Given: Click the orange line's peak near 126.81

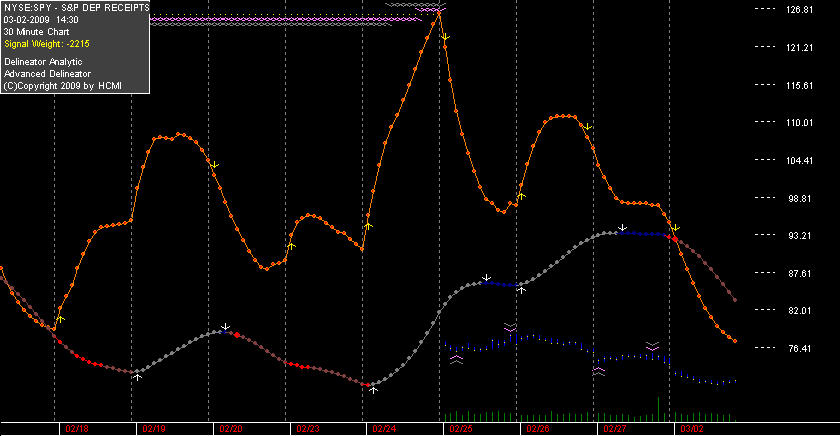Looking at the screenshot, I should coord(439,12).
